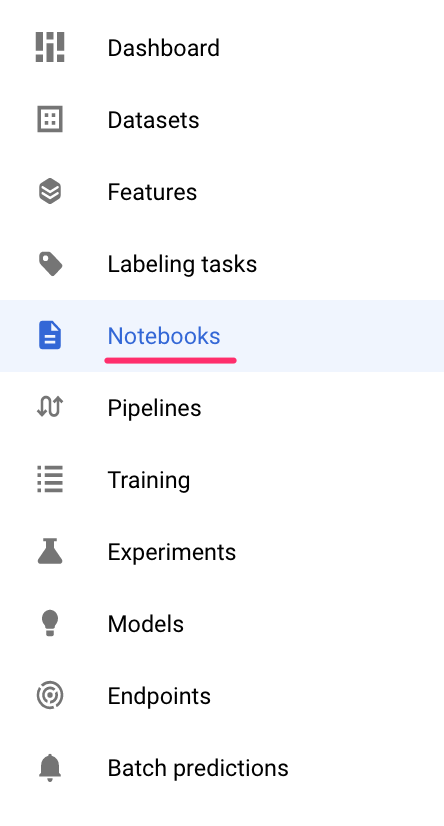Select the Models lightbulb icon
This screenshot has height=826, width=444.
pyautogui.click(x=50, y=623)
